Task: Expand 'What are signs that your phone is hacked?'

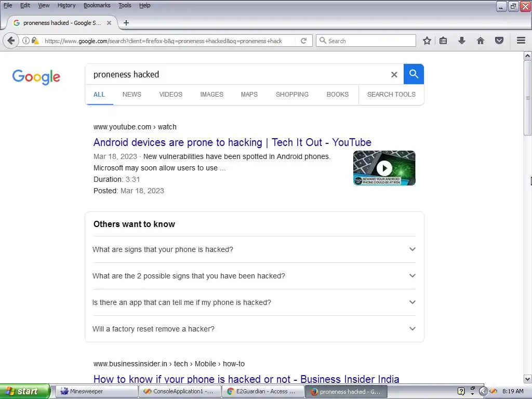Action: point(254,249)
